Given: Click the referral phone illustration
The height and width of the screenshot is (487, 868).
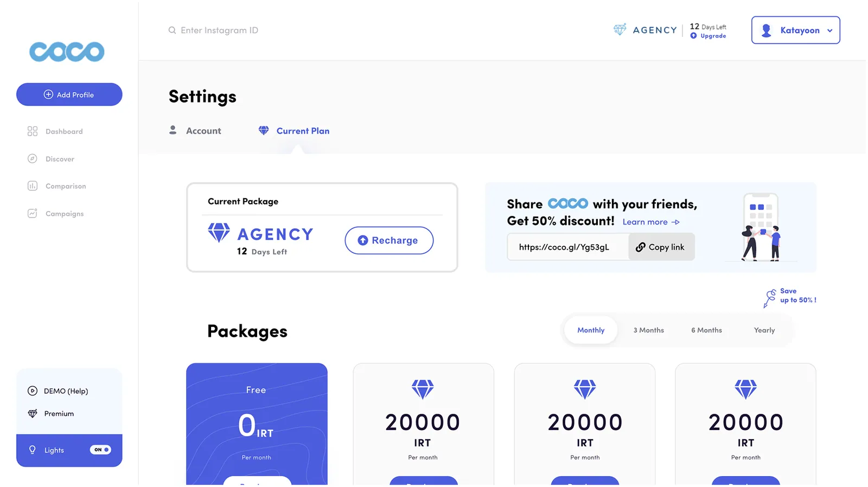Looking at the screenshot, I should [x=762, y=227].
